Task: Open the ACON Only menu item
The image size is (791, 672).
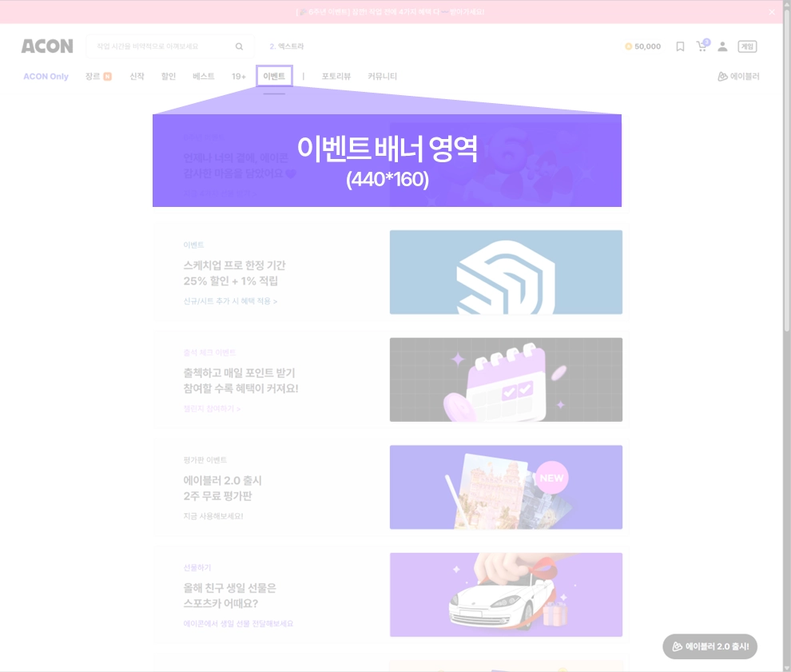Action: (46, 76)
